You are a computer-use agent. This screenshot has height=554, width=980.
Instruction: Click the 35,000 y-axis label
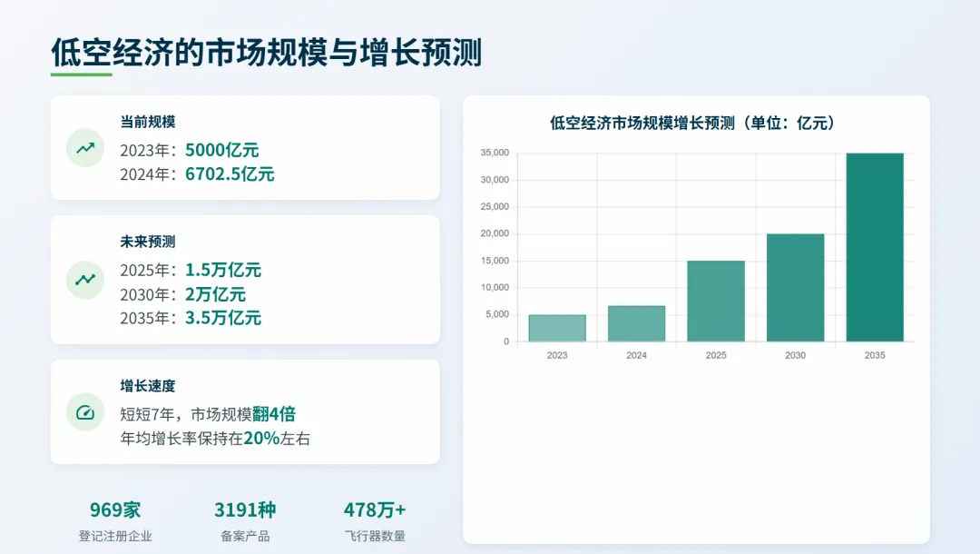pyautogui.click(x=495, y=153)
